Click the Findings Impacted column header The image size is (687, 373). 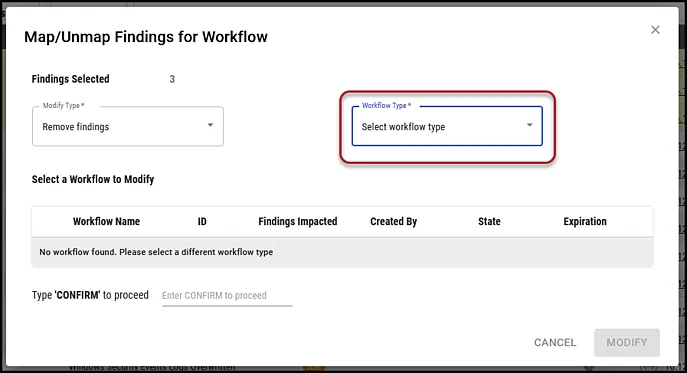298,222
